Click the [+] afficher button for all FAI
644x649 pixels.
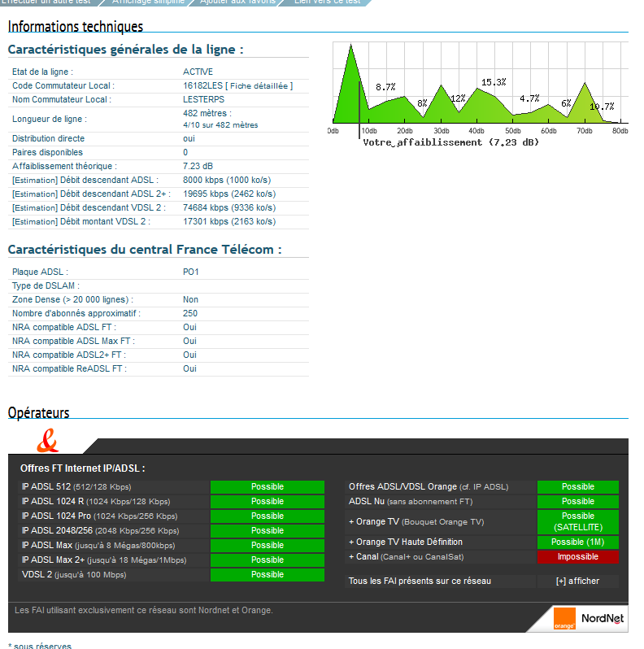point(577,581)
